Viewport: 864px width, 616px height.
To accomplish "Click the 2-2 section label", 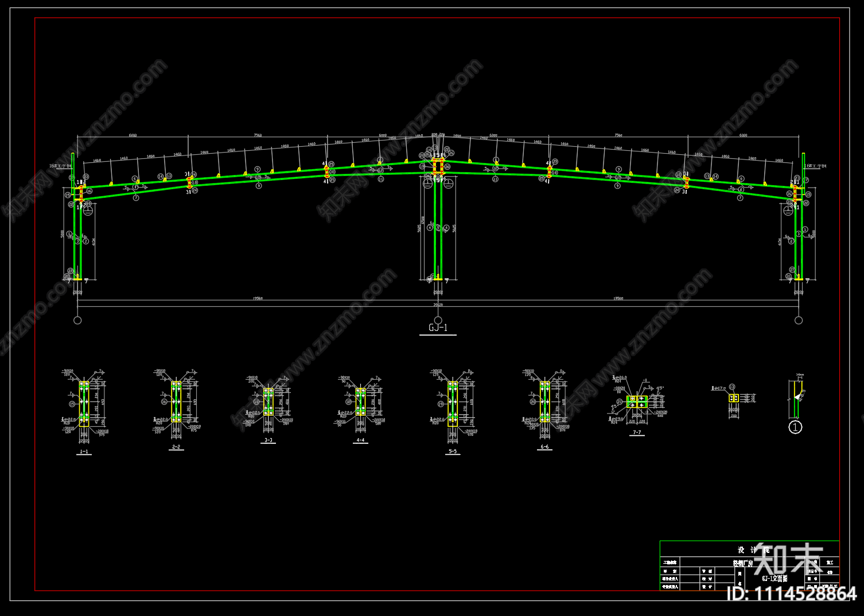I will click(x=176, y=446).
